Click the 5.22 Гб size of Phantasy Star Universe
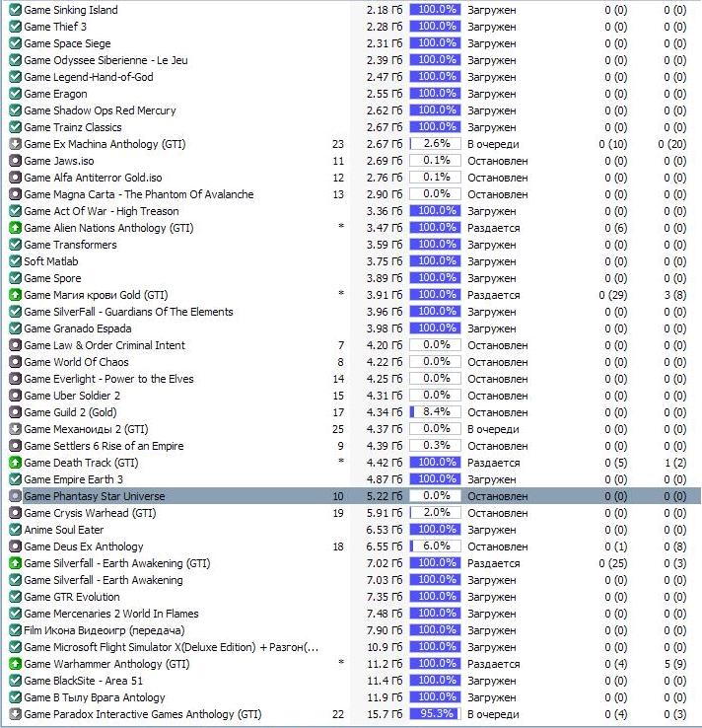This screenshot has width=702, height=728. tap(385, 496)
